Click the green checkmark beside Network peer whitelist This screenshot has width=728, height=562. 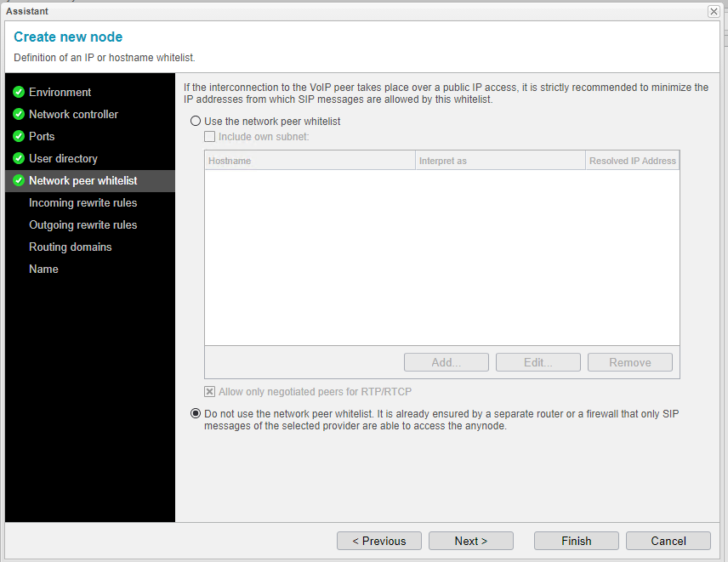(19, 180)
